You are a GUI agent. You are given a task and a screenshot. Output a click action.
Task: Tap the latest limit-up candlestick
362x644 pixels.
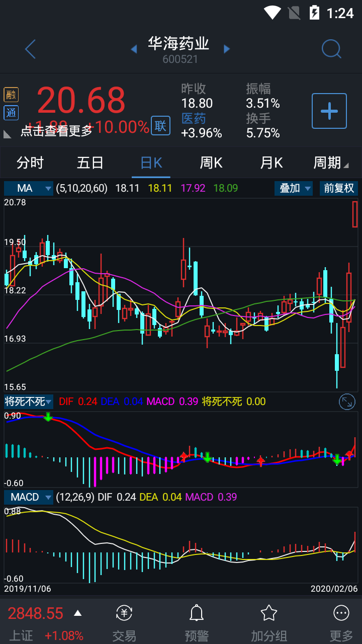point(355,214)
